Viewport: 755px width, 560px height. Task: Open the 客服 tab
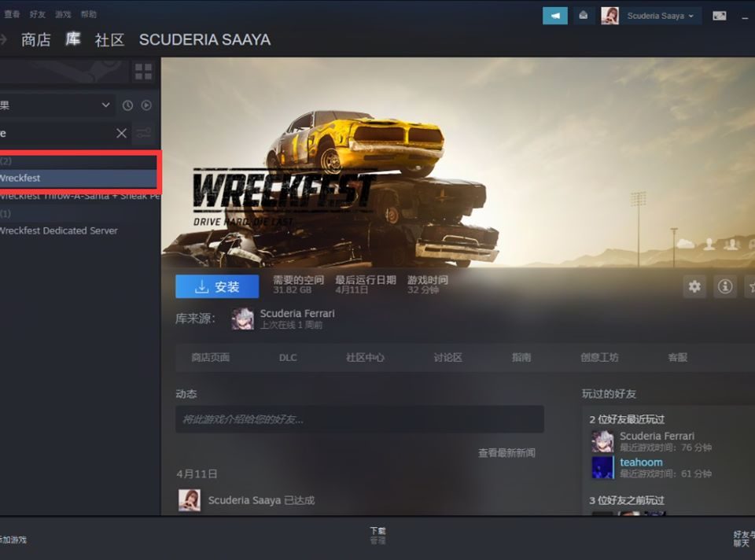(677, 357)
